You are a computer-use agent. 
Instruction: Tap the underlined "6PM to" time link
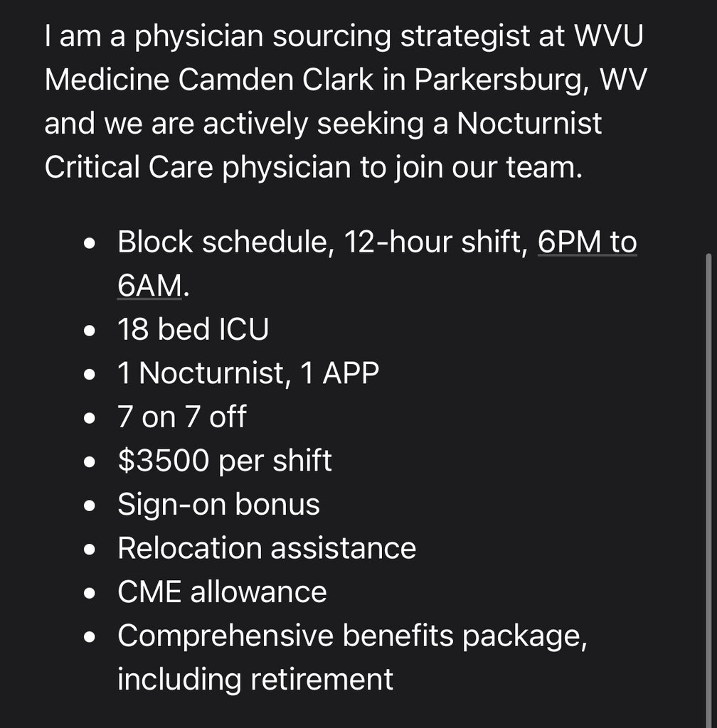(587, 242)
